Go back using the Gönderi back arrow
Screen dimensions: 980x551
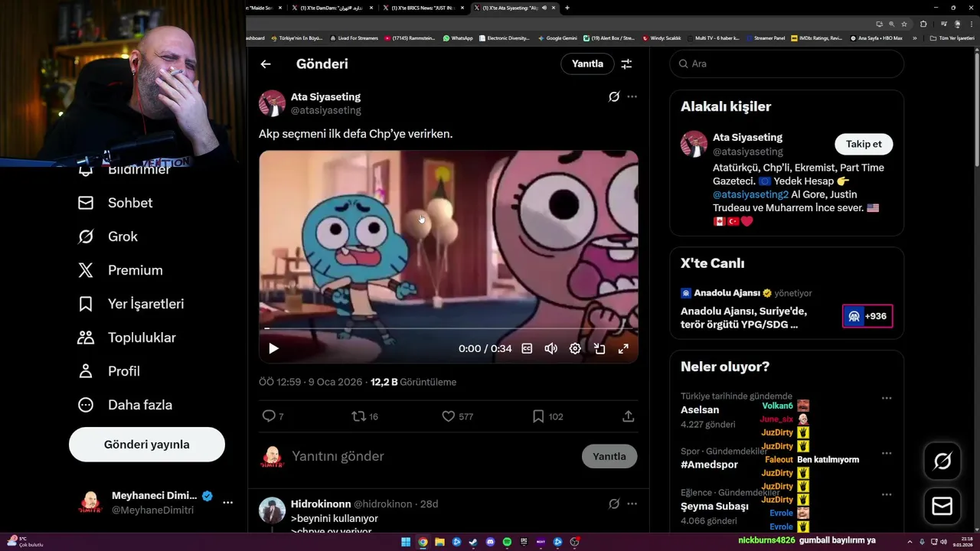(x=266, y=64)
